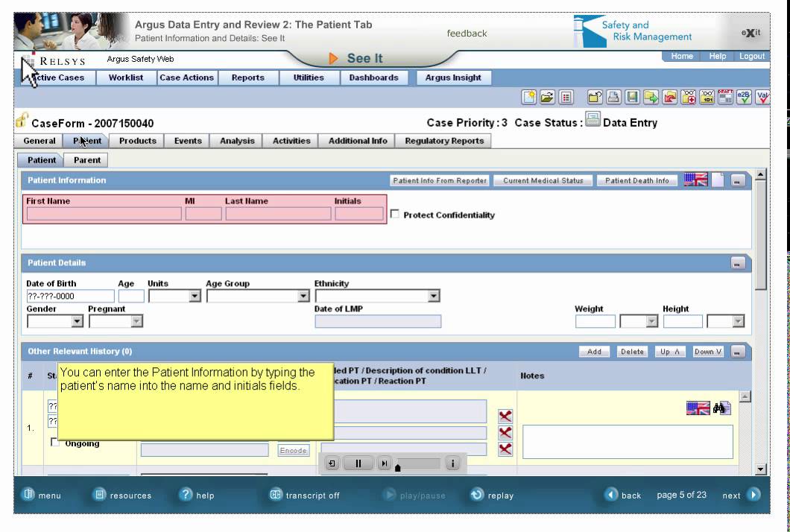This screenshot has width=790, height=532.
Task: Click the Forward case green arrow icon
Action: point(651,97)
